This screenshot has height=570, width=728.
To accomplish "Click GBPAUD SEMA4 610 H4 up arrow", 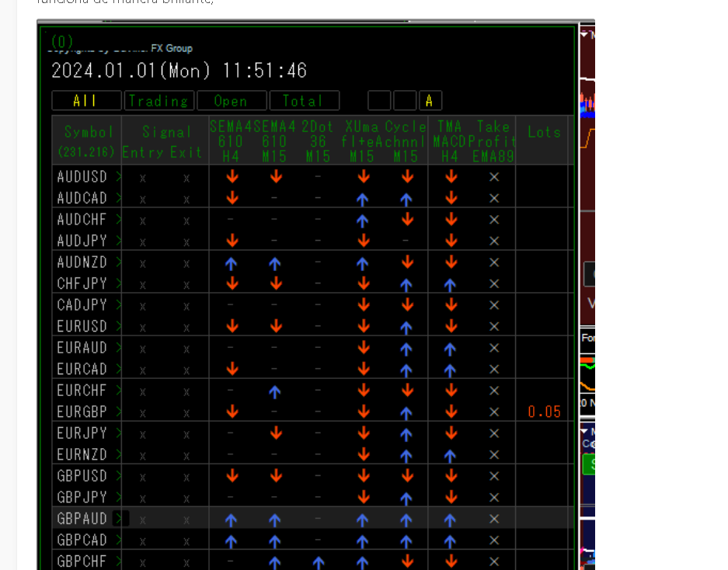I will [232, 519].
